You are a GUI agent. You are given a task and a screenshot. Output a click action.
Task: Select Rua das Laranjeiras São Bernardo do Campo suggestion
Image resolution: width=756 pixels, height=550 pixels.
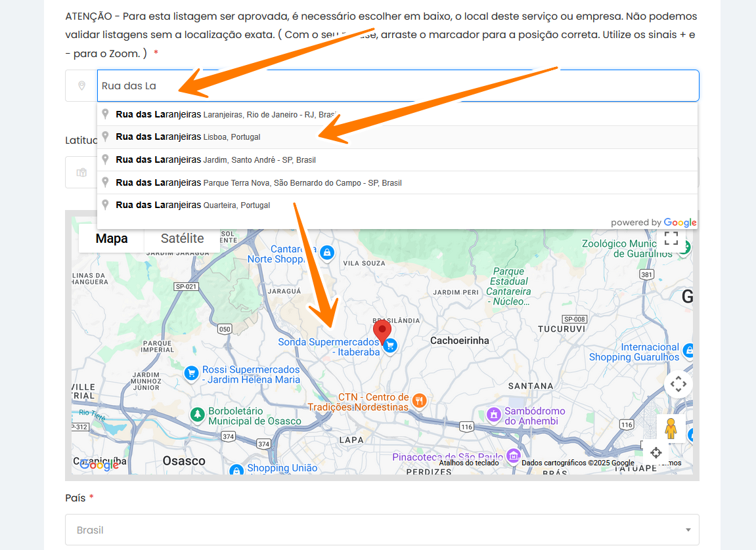(x=397, y=182)
